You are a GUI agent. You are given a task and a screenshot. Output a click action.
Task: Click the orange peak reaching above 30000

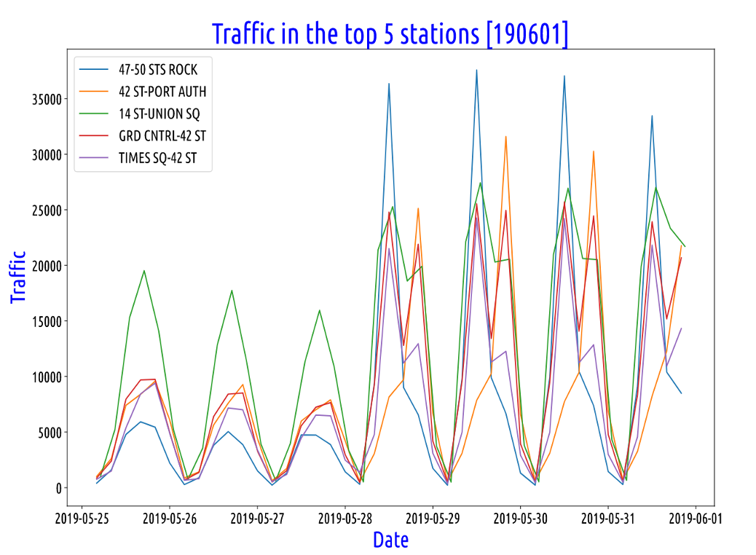coord(506,135)
